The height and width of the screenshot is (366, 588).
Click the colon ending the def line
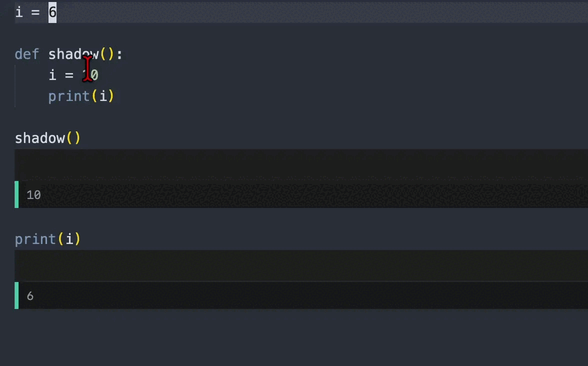[x=119, y=54]
